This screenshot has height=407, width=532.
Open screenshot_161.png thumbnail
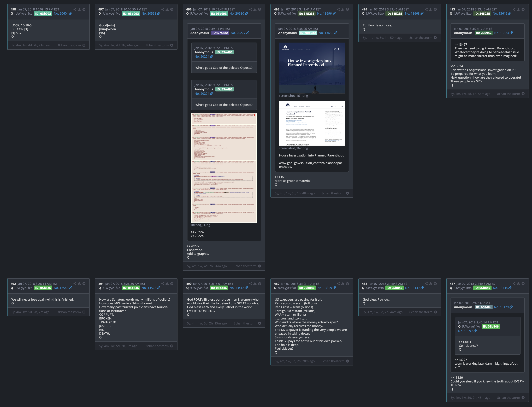(x=312, y=68)
